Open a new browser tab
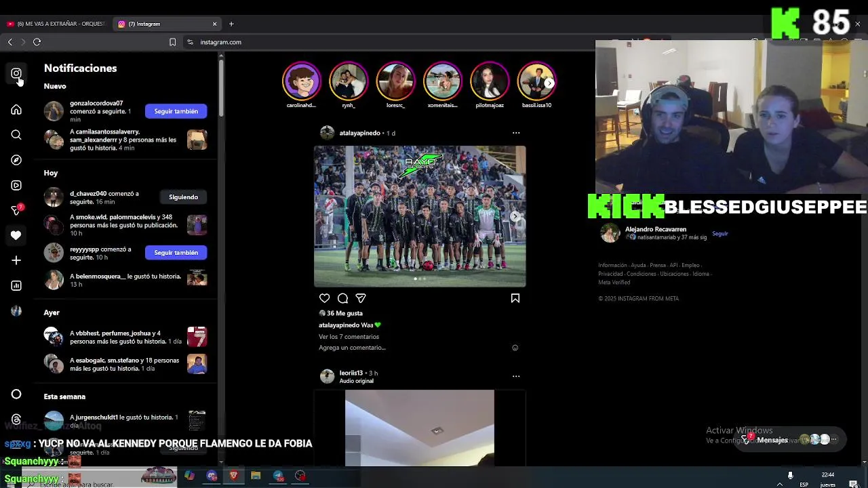Screen dimensions: 868x488 [231, 24]
